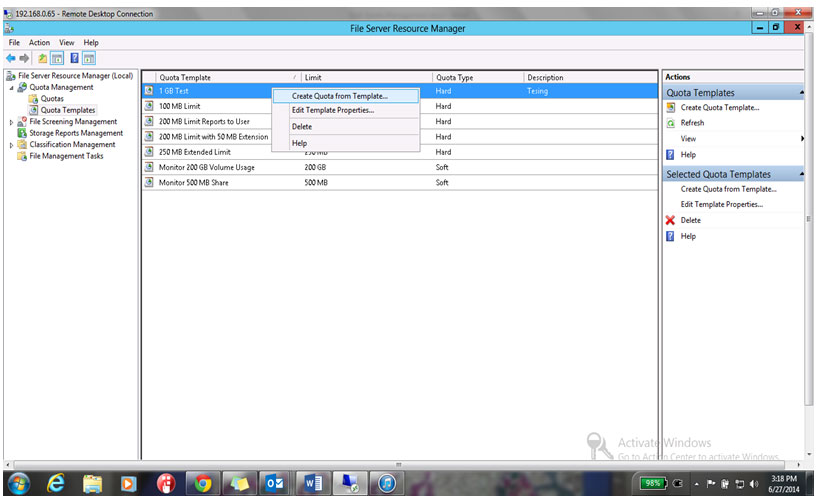The height and width of the screenshot is (500, 821).
Task: Choose Help in the context menu
Action: coord(346,143)
